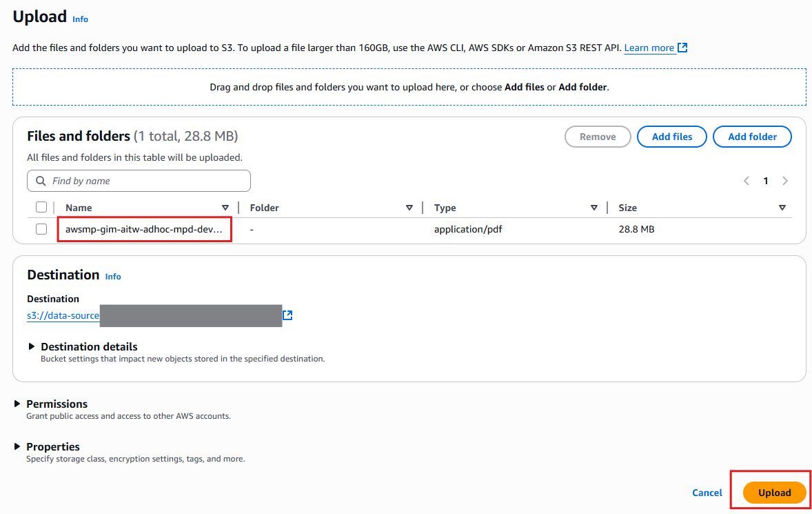
Task: Click the search magnifier icon in Find by name
Action: (40, 181)
